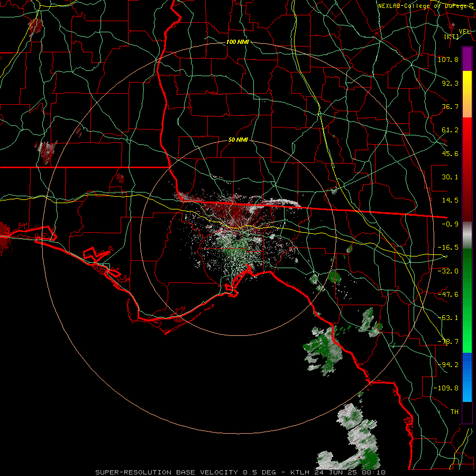Image resolution: width=476 pixels, height=476 pixels.
Task: Select the 107.8 velocity scale value
Action: 448,59
